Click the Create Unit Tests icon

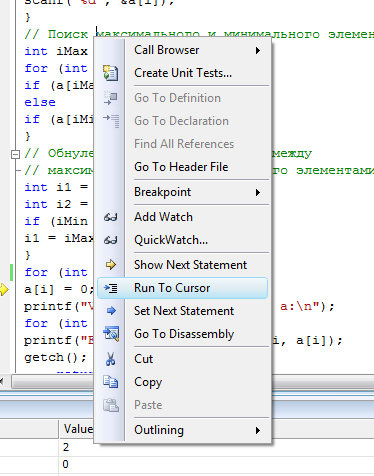110,73
